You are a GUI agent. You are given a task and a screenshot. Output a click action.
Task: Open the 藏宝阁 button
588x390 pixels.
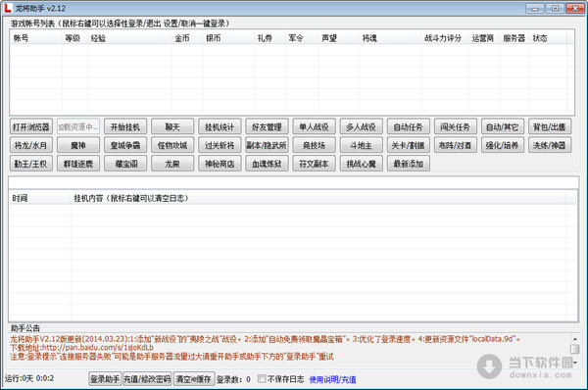click(x=125, y=164)
